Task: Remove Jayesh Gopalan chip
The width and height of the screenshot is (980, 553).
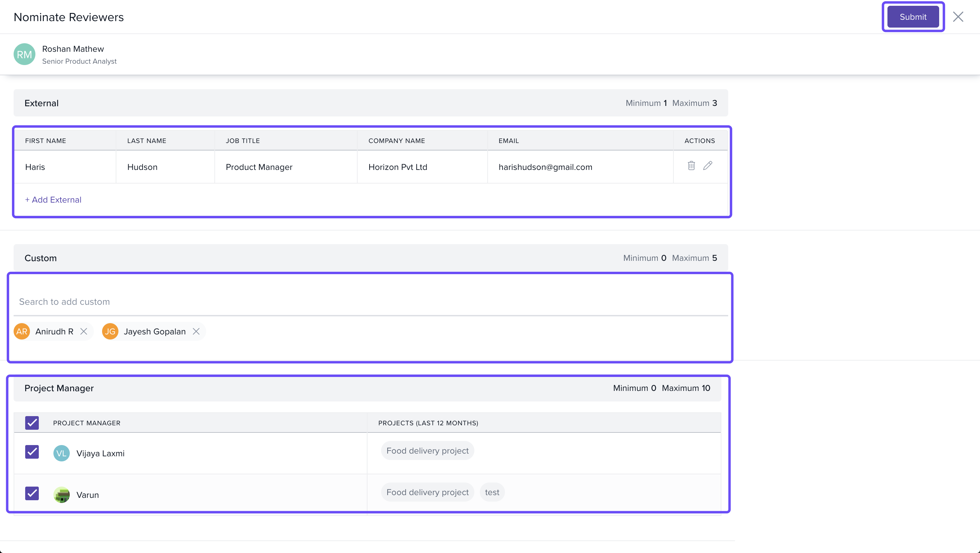Action: pyautogui.click(x=196, y=332)
